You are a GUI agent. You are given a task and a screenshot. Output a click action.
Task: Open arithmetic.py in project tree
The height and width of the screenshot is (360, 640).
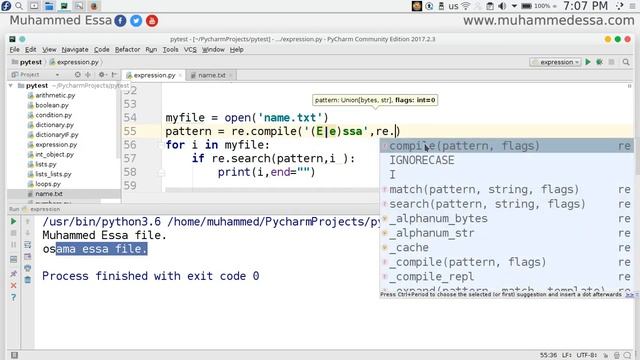(55, 95)
